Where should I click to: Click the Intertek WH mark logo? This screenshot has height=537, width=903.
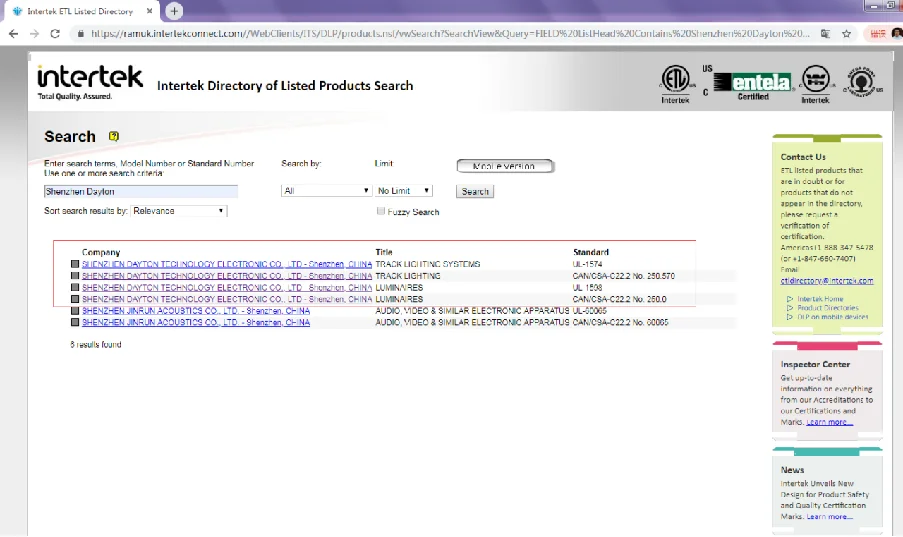[x=815, y=84]
